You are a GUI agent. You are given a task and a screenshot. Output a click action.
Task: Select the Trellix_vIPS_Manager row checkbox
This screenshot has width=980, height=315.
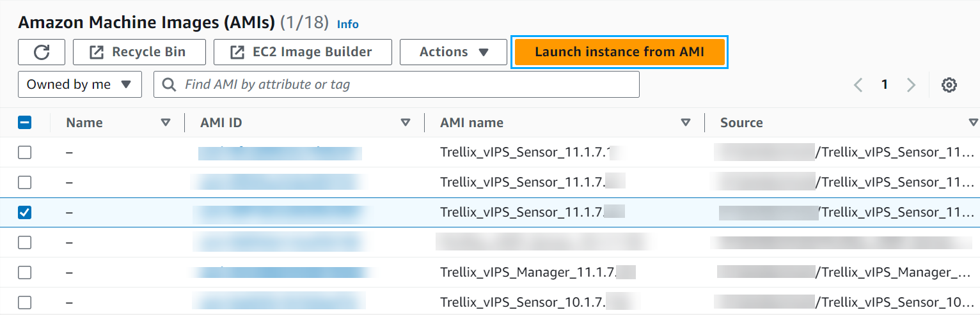pyautogui.click(x=24, y=272)
